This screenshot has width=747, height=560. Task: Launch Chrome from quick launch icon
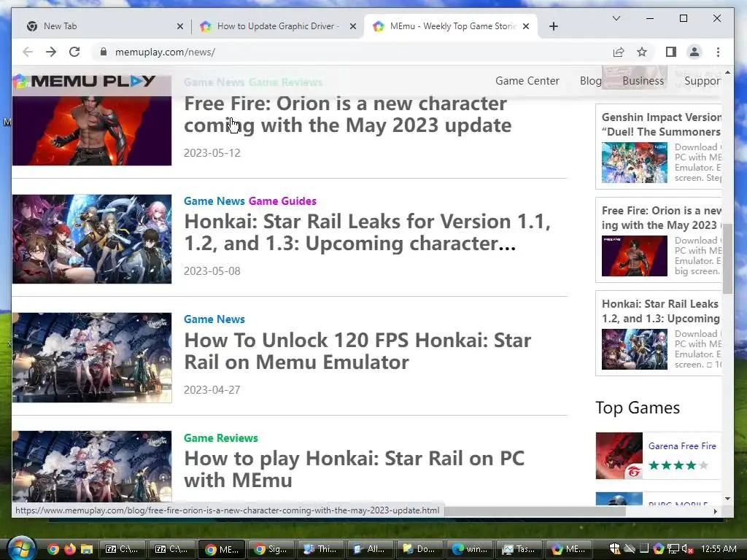click(x=53, y=550)
